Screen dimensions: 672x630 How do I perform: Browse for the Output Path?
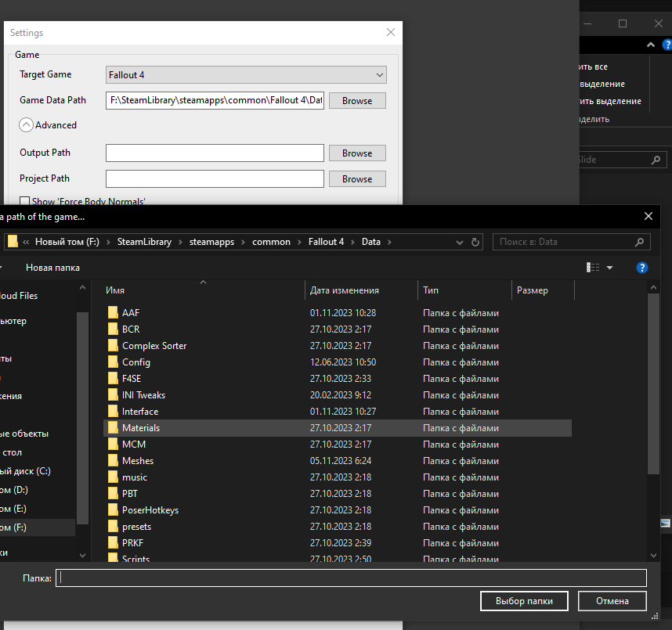(356, 153)
